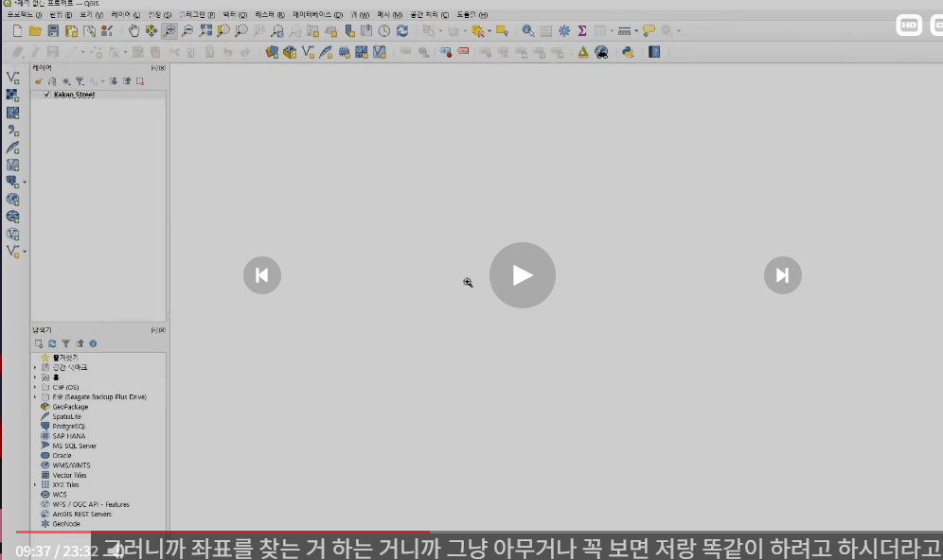Screen dimensions: 943x560
Task: Select MS SQL Server in the browser
Action: click(x=74, y=446)
